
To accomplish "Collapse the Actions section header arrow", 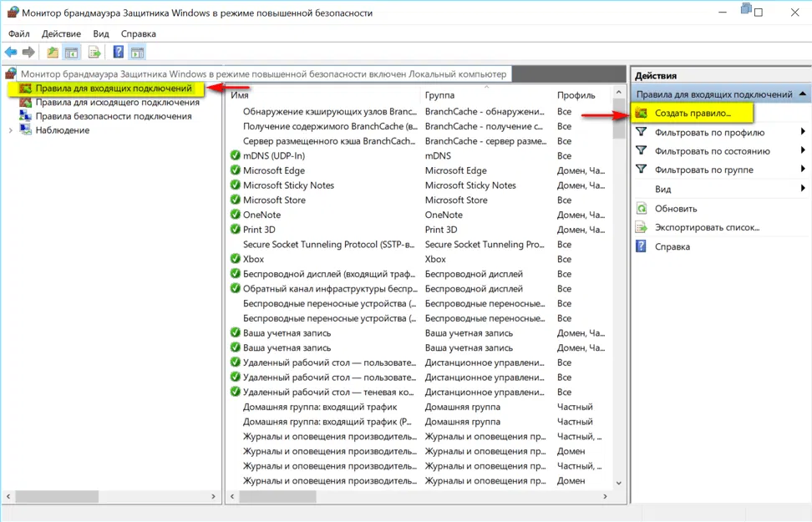I will [x=802, y=94].
